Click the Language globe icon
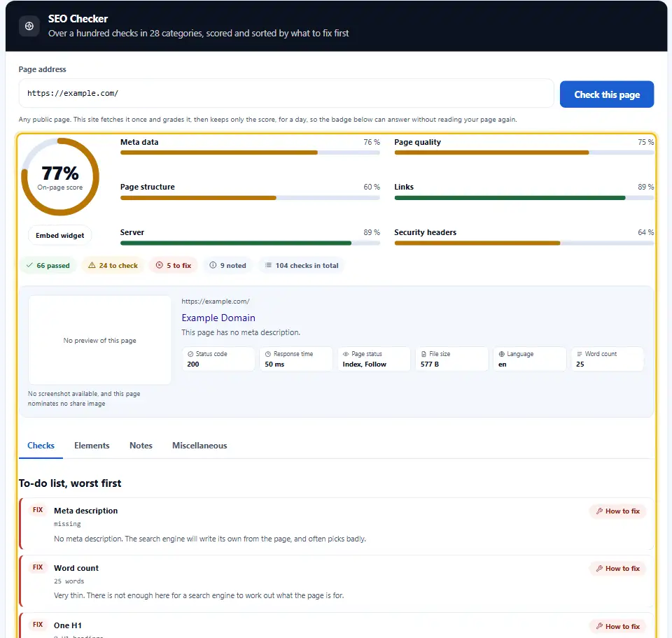The height and width of the screenshot is (638, 672). [501, 354]
